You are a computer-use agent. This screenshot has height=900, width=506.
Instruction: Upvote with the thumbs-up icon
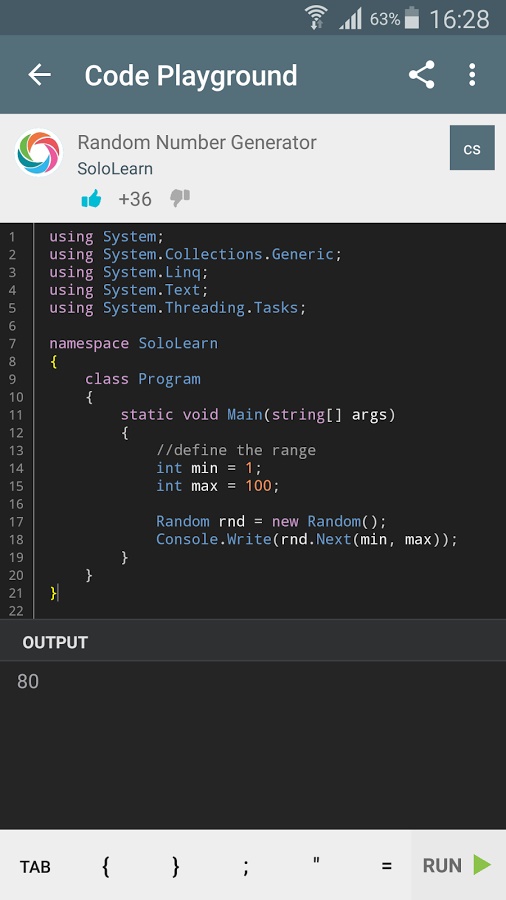(x=91, y=199)
